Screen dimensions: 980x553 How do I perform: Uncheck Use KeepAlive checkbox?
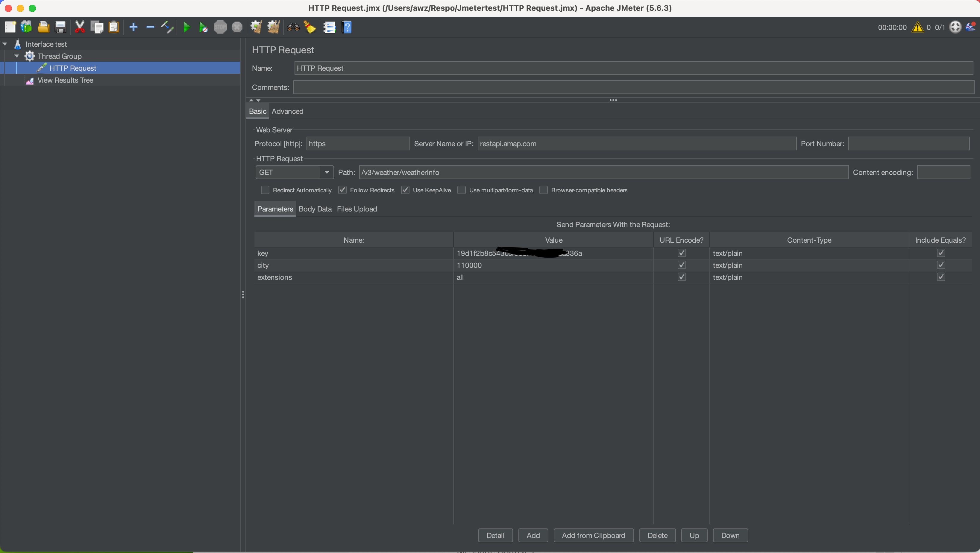[x=405, y=190]
